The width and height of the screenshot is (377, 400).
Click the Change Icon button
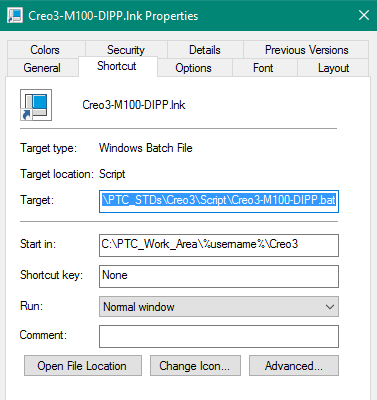click(195, 366)
